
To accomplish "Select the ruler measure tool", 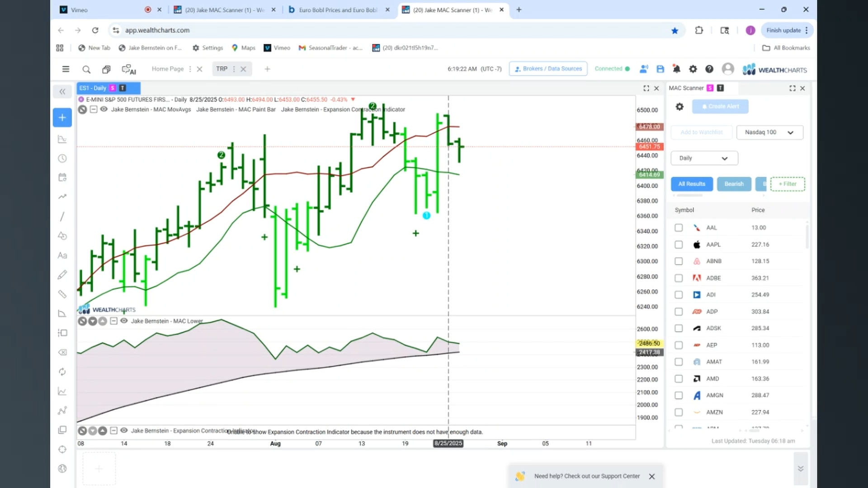I will point(62,294).
